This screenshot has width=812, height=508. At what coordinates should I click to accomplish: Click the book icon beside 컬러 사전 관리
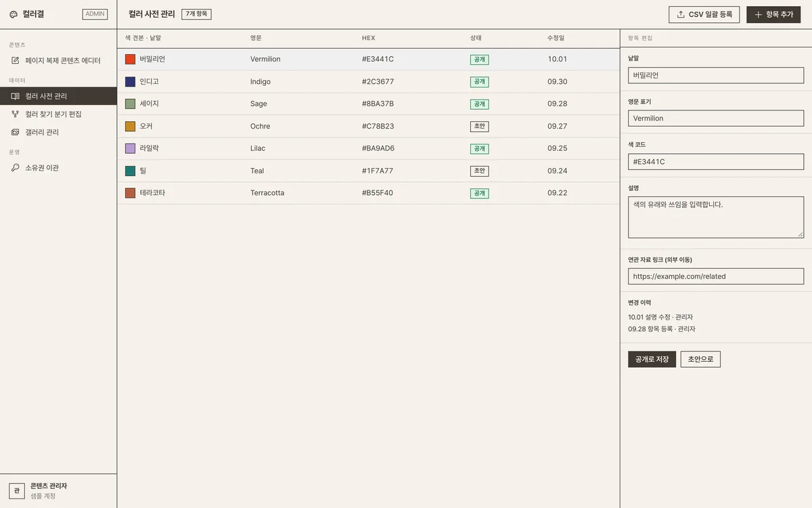coord(16,96)
